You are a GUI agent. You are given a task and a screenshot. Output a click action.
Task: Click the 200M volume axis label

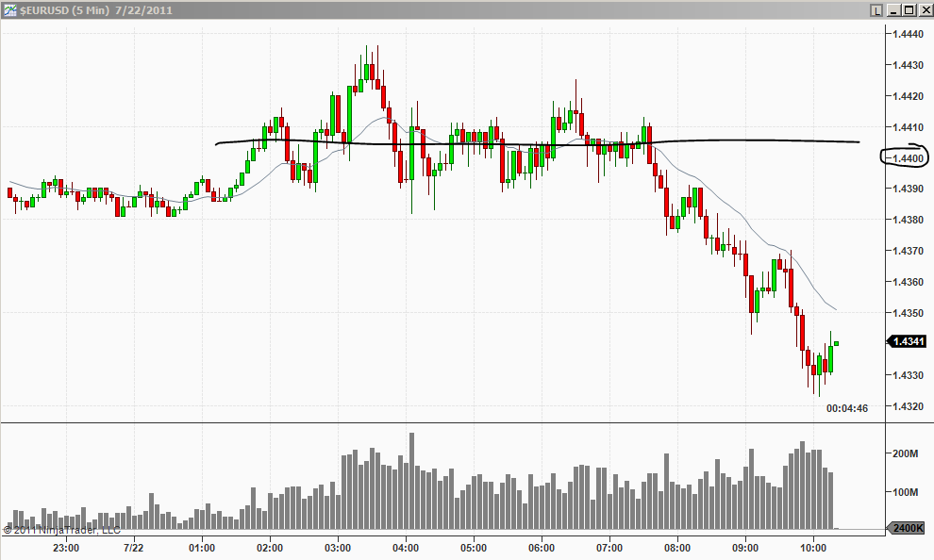tap(906, 453)
